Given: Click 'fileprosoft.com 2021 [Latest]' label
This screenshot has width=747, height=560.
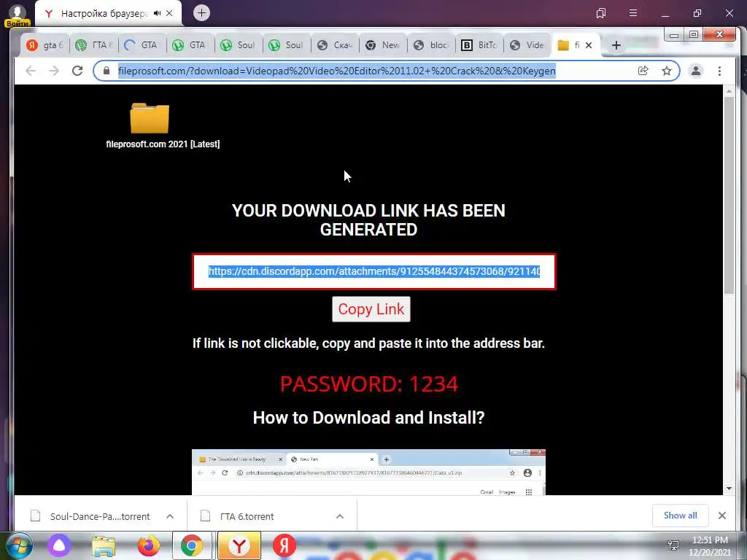Looking at the screenshot, I should pos(163,144).
